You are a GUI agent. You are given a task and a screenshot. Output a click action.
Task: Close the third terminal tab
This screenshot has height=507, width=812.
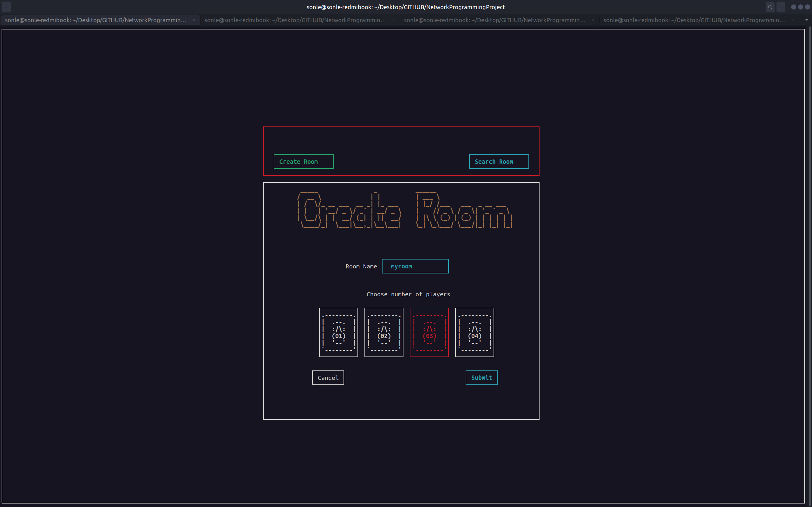tap(593, 20)
